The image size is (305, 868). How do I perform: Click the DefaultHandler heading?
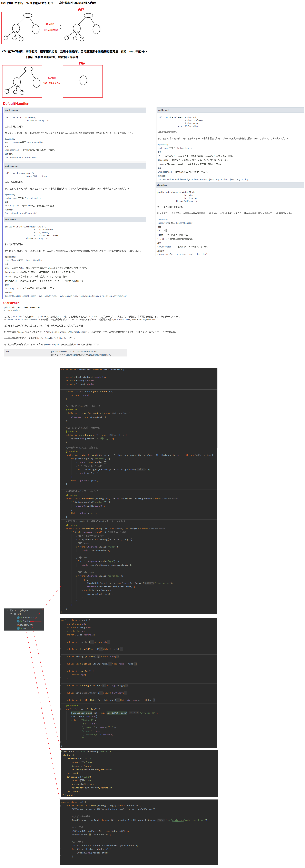pyautogui.click(x=16, y=103)
